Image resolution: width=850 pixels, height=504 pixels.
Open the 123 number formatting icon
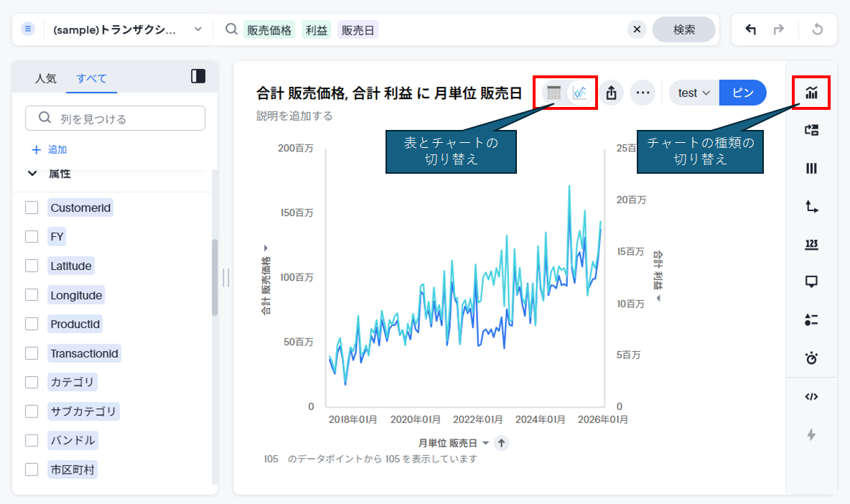811,244
